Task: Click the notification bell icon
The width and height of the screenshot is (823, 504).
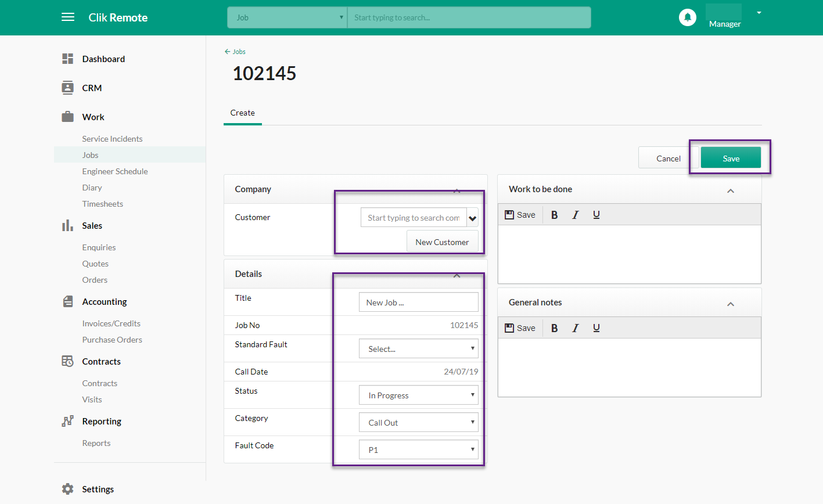Action: click(688, 17)
